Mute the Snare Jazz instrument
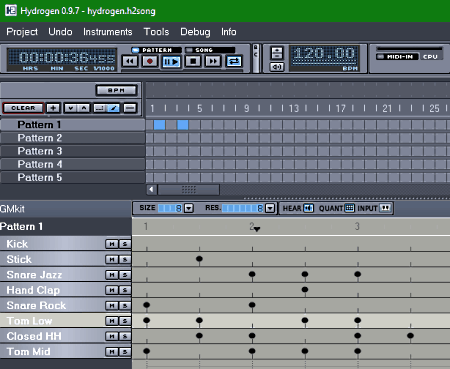Viewport: 450px width, 369px height. [112, 275]
